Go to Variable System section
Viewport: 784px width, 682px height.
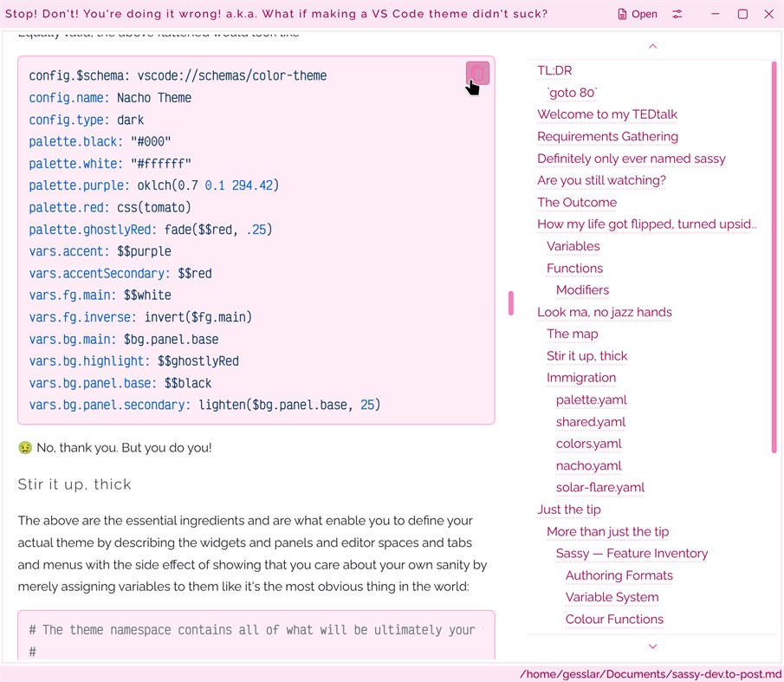(x=612, y=597)
